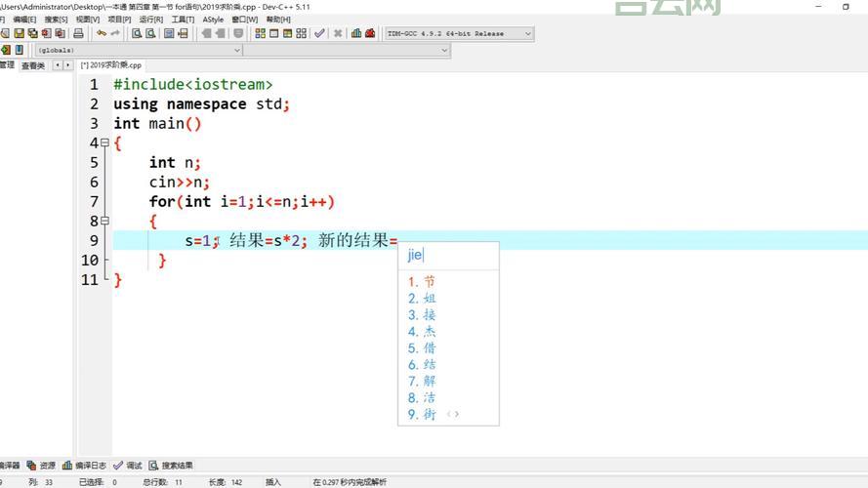This screenshot has width=868, height=488.
Task: Click the Print toolbar icon
Action: [x=78, y=33]
